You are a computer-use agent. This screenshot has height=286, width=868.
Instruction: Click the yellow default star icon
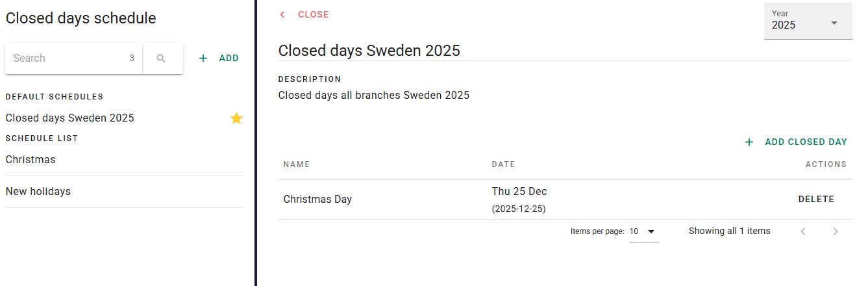point(236,118)
